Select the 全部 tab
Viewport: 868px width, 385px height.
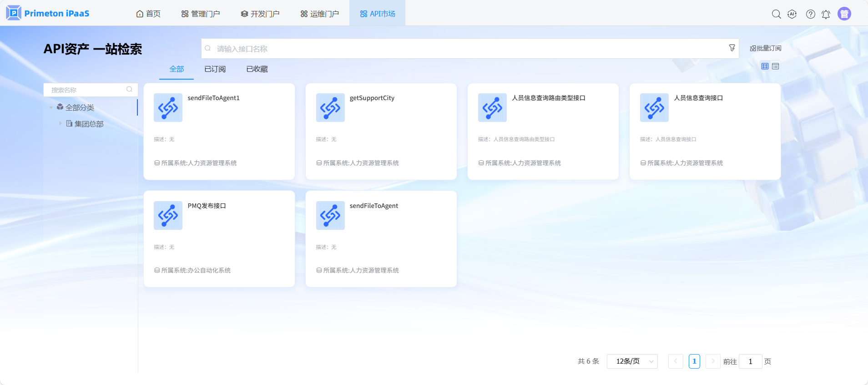[177, 69]
